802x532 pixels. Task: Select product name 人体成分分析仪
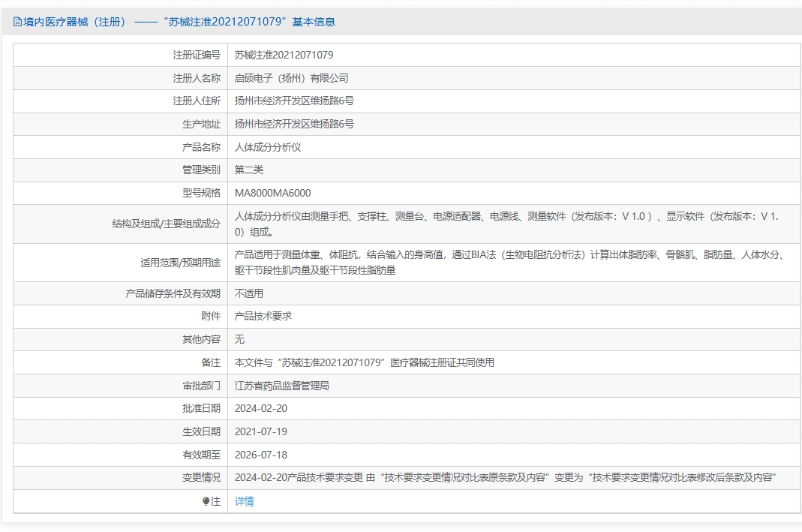point(268,147)
